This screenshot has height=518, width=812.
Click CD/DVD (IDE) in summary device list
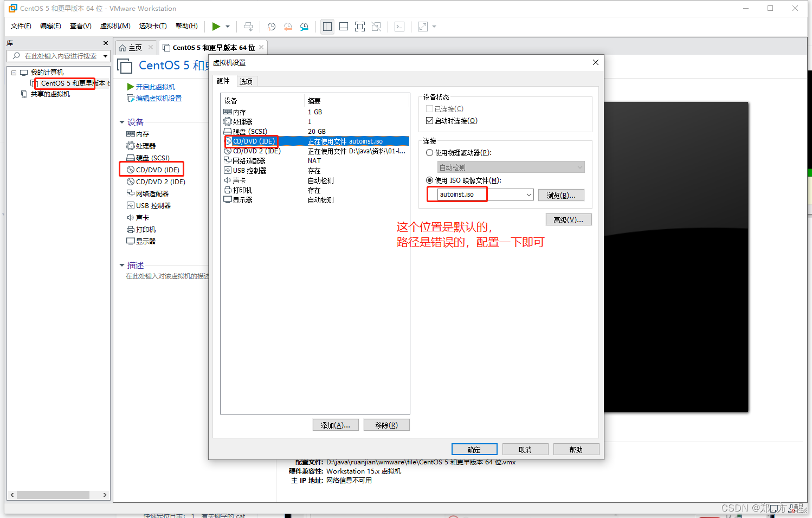(x=157, y=170)
